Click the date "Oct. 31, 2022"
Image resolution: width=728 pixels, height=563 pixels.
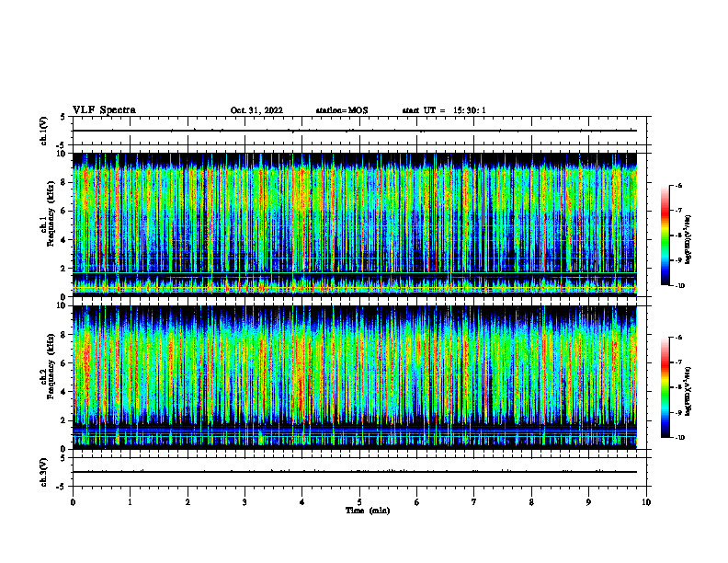(x=256, y=110)
